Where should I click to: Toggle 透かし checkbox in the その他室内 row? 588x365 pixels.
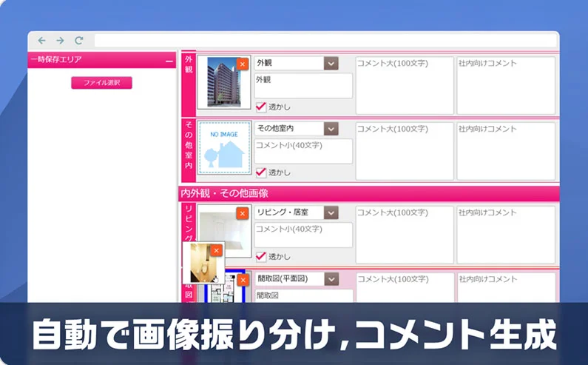pyautogui.click(x=261, y=173)
